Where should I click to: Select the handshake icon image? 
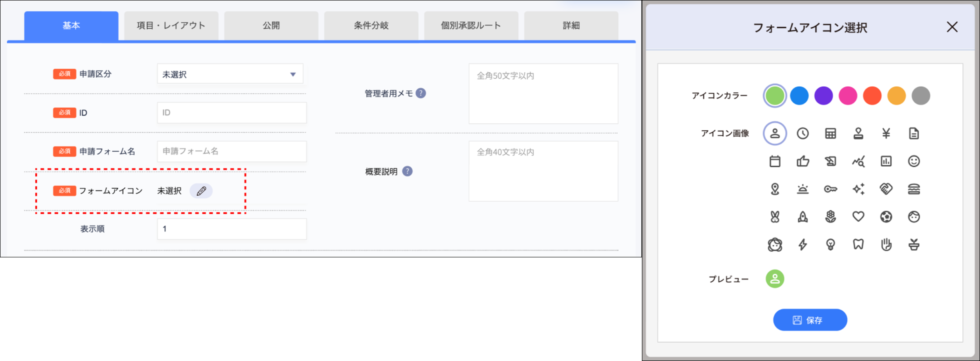(886, 189)
